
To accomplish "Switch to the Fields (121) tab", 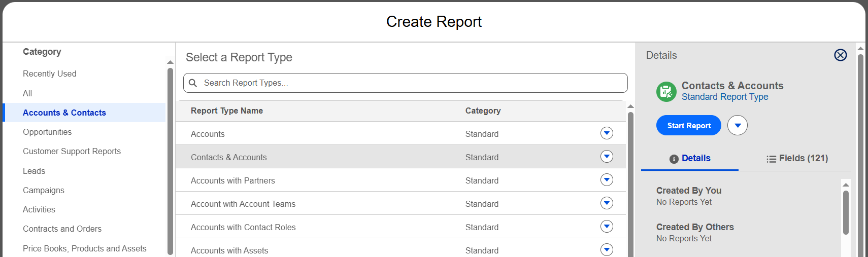I will point(797,159).
